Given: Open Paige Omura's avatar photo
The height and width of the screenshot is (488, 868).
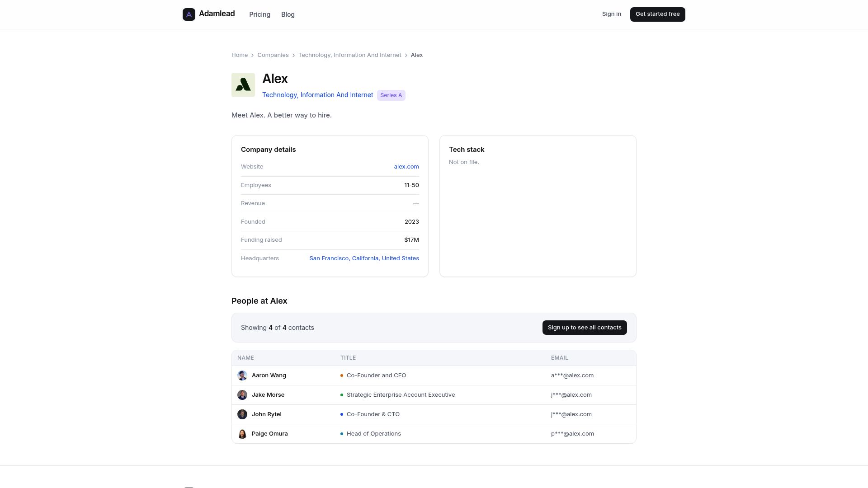Looking at the screenshot, I should pos(242,434).
